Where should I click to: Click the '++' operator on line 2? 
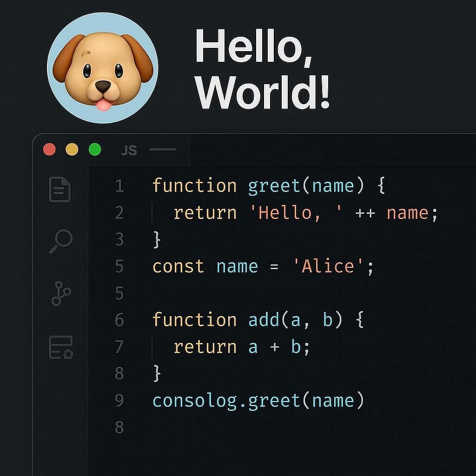click(365, 213)
